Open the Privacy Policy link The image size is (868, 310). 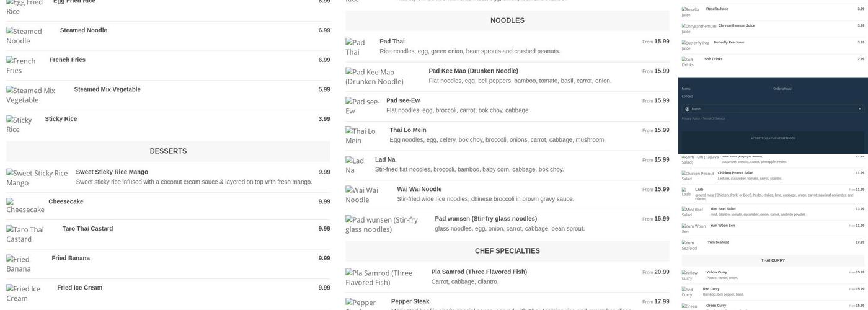(691, 118)
